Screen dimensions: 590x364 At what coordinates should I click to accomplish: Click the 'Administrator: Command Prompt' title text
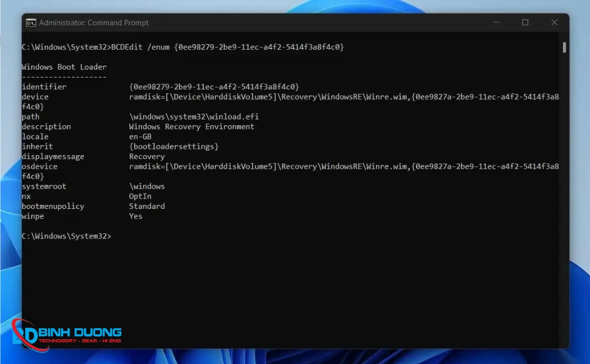coord(93,23)
